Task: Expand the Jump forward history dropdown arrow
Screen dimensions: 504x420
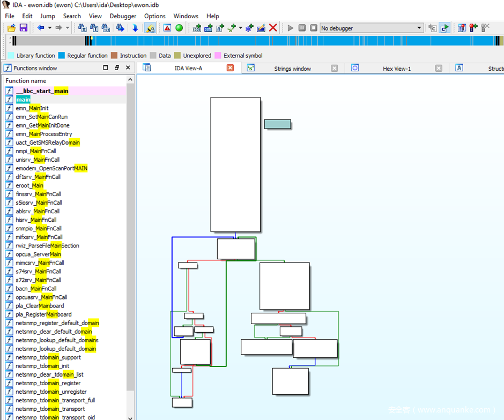Action: point(67,28)
